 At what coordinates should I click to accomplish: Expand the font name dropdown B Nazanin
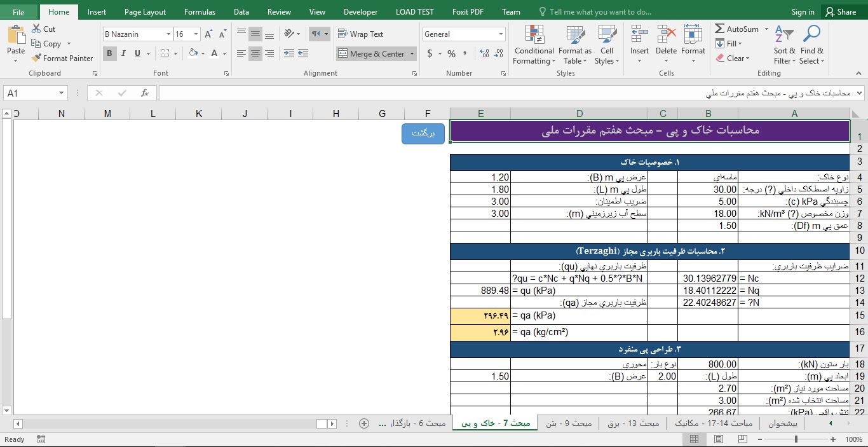point(168,34)
